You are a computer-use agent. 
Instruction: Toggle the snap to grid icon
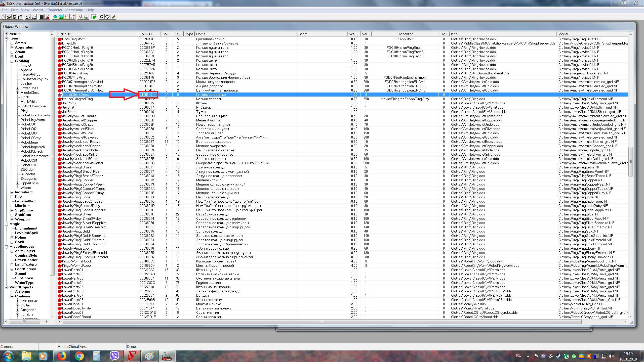point(42,17)
